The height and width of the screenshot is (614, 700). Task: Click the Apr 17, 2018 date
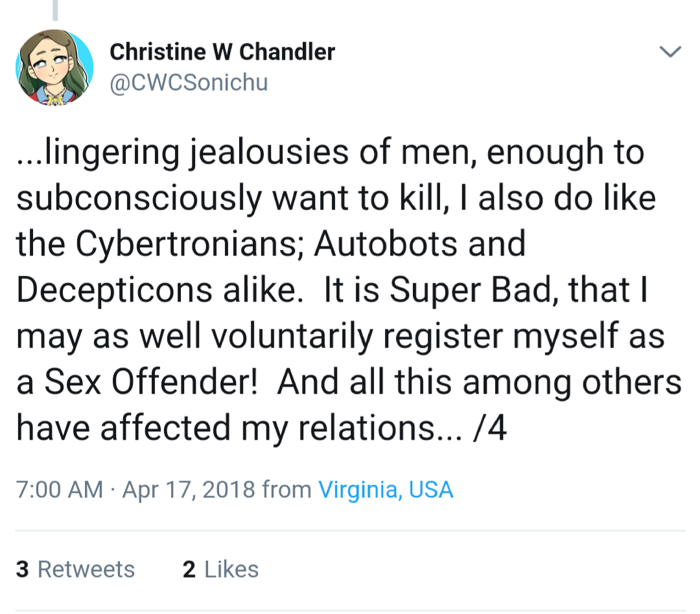(x=188, y=490)
